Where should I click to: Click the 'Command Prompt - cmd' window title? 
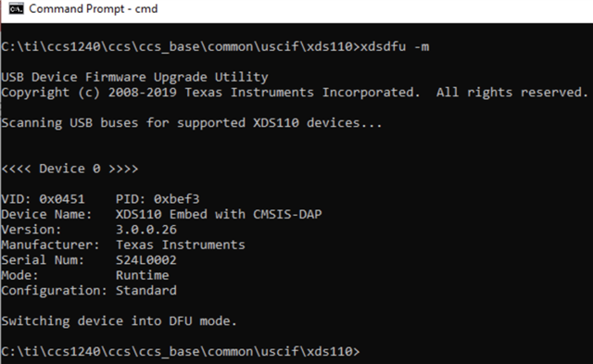[94, 8]
